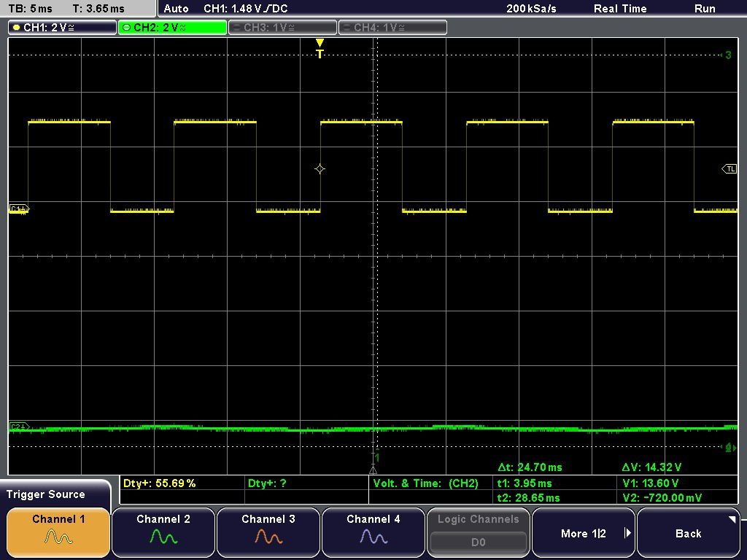747x560 pixels.
Task: Click the Run acquisition status label
Action: pyautogui.click(x=705, y=9)
